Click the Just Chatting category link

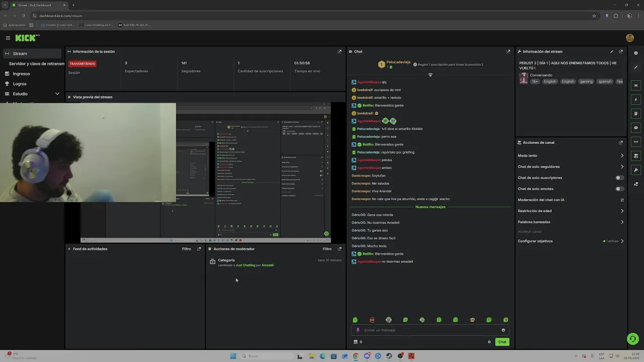[x=246, y=265]
